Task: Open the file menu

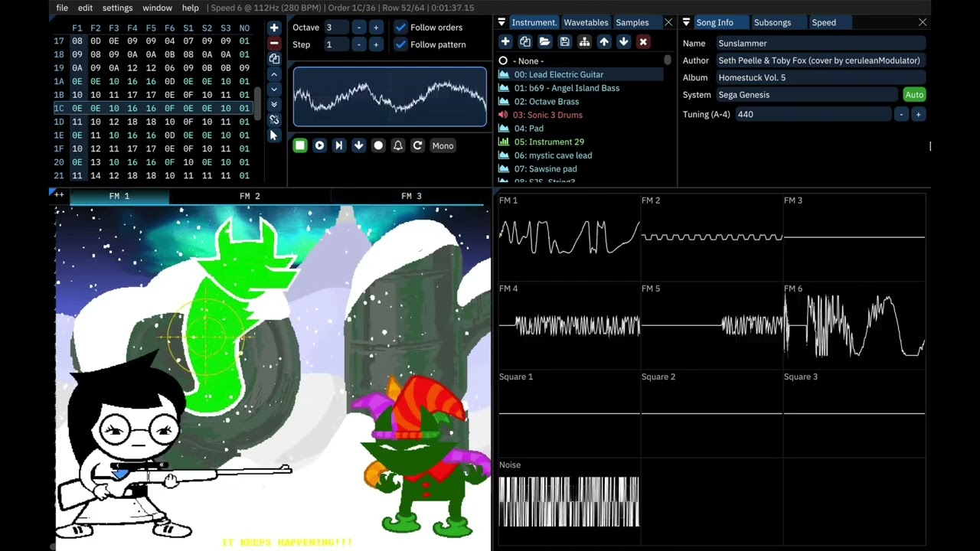Action: [62, 8]
